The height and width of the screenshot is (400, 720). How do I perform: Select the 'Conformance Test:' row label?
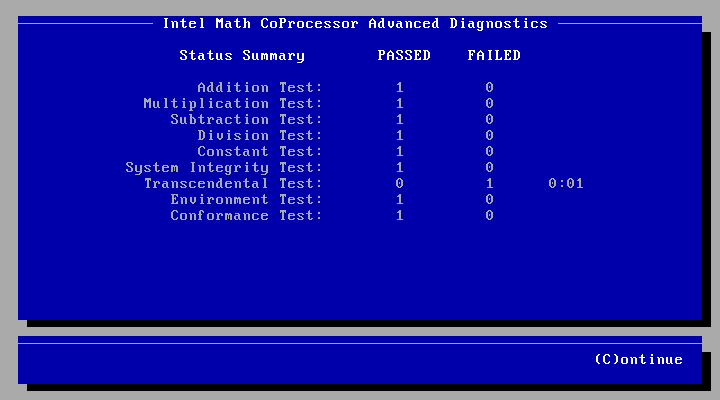tap(247, 215)
